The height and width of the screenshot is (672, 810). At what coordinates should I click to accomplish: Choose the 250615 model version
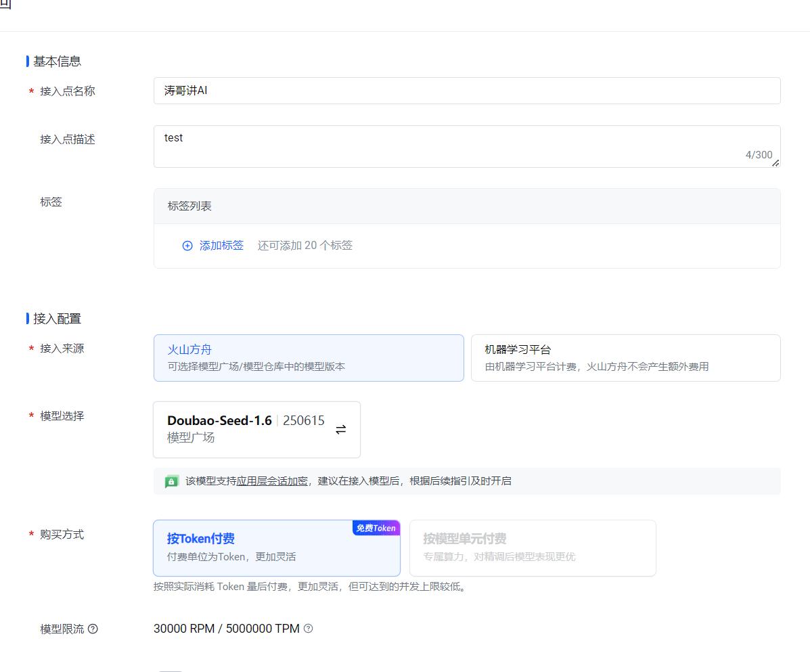click(302, 420)
